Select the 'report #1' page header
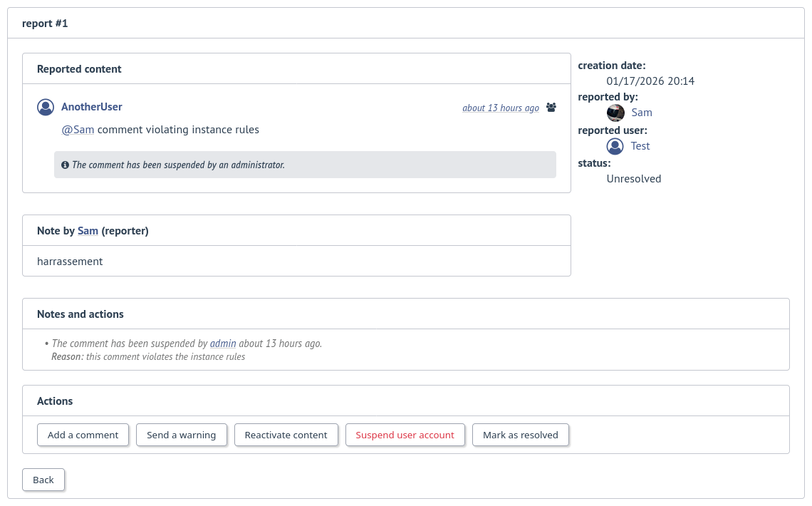This screenshot has width=812, height=506. 45,23
